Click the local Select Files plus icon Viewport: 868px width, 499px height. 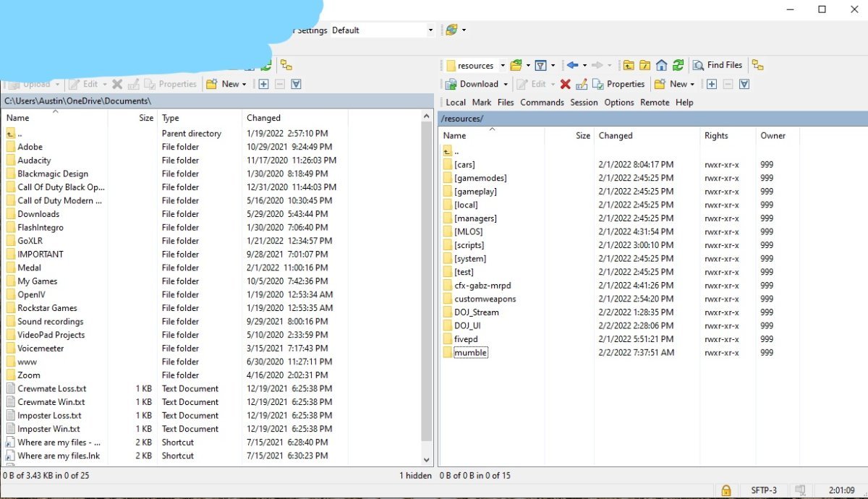(263, 84)
